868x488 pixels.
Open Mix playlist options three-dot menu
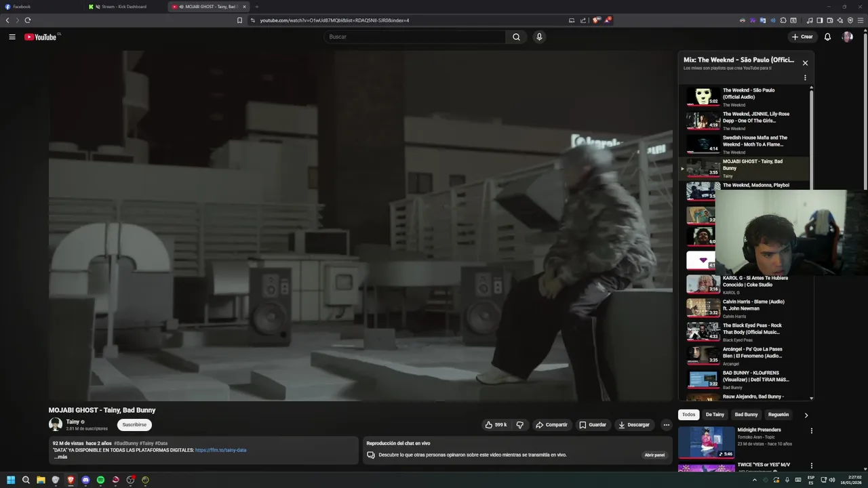(805, 78)
